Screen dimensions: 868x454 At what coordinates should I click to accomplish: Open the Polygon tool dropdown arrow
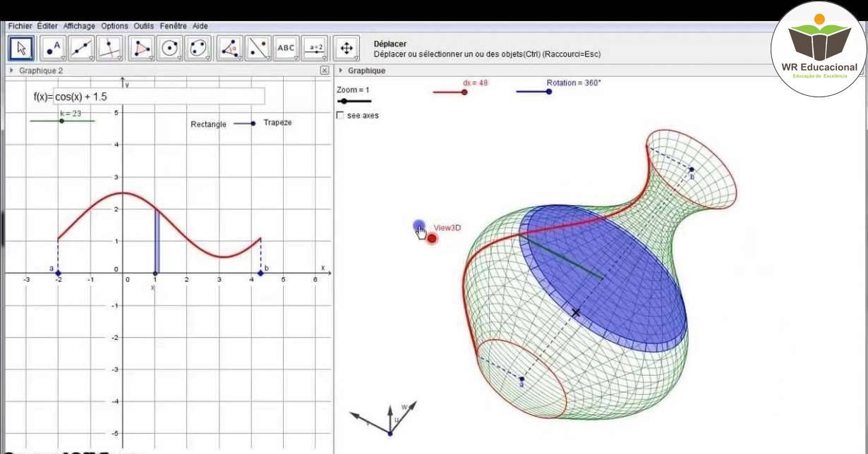pos(152,58)
